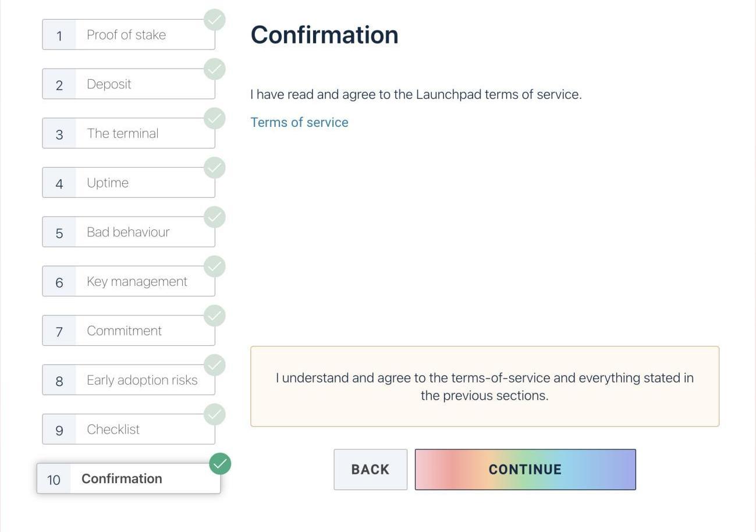Click the BACK button
This screenshot has height=532, width=756.
coord(370,470)
